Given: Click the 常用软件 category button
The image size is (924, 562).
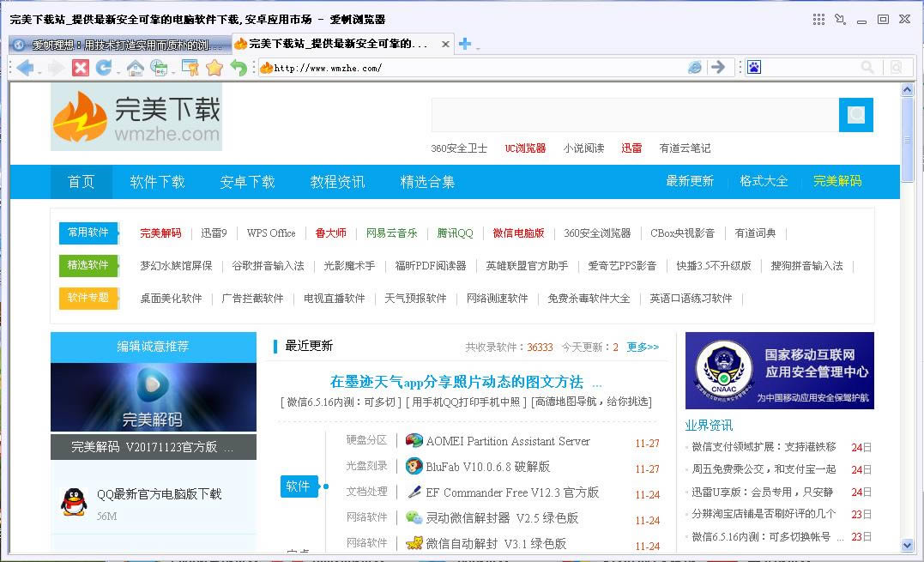Looking at the screenshot, I should pos(88,233).
